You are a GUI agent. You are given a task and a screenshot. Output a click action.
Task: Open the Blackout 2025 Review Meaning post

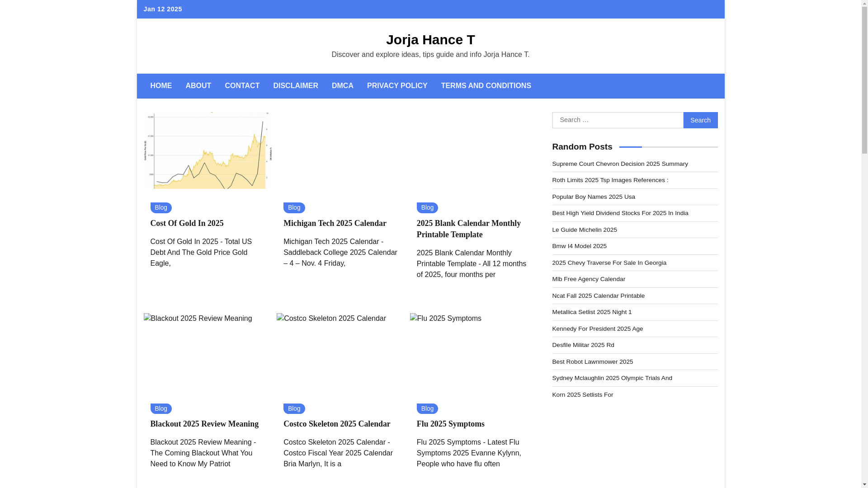coord(204,424)
